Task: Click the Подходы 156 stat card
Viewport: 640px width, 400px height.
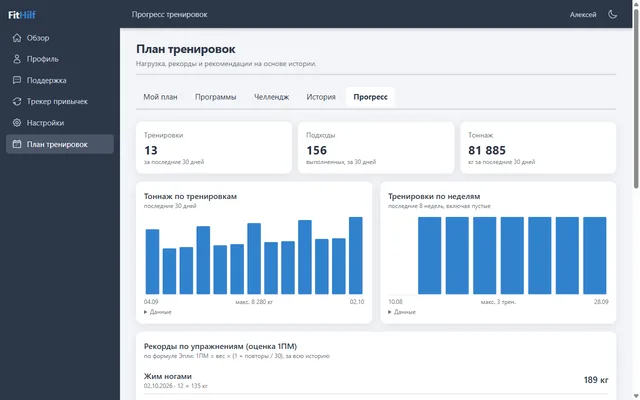Action: (376, 147)
